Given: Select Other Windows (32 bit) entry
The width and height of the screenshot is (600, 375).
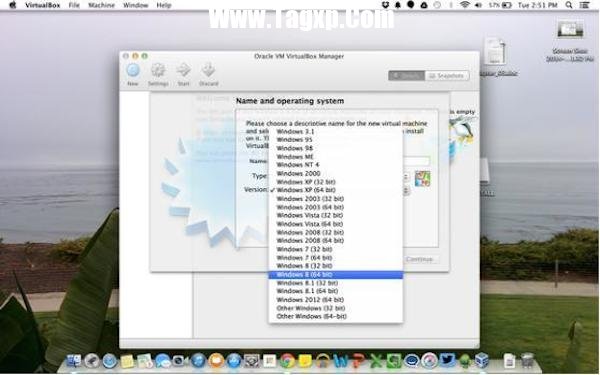Looking at the screenshot, I should 336,308.
